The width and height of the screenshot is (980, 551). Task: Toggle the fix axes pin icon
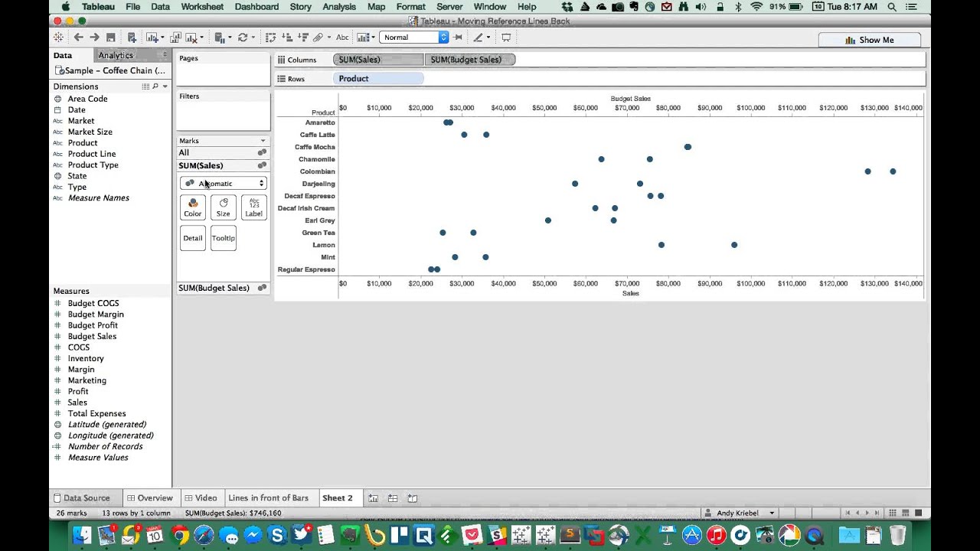coord(458,37)
